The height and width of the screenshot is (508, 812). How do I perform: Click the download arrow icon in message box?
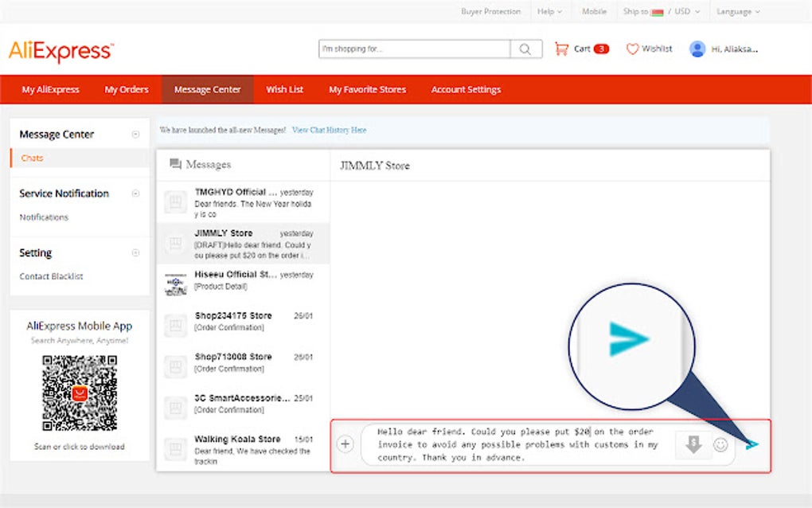point(693,444)
